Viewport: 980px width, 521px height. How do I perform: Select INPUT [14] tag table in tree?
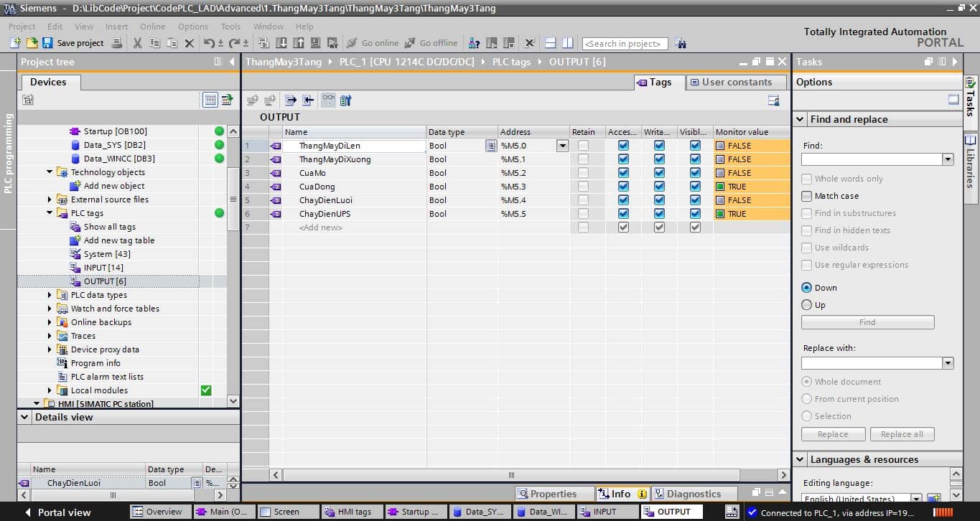[103, 268]
